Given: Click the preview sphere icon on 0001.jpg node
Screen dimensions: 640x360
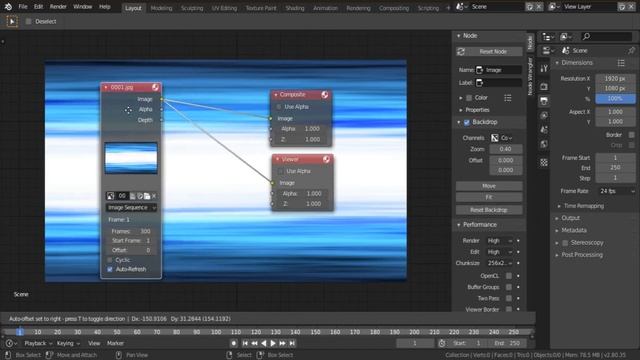Looking at the screenshot, I should [x=155, y=87].
